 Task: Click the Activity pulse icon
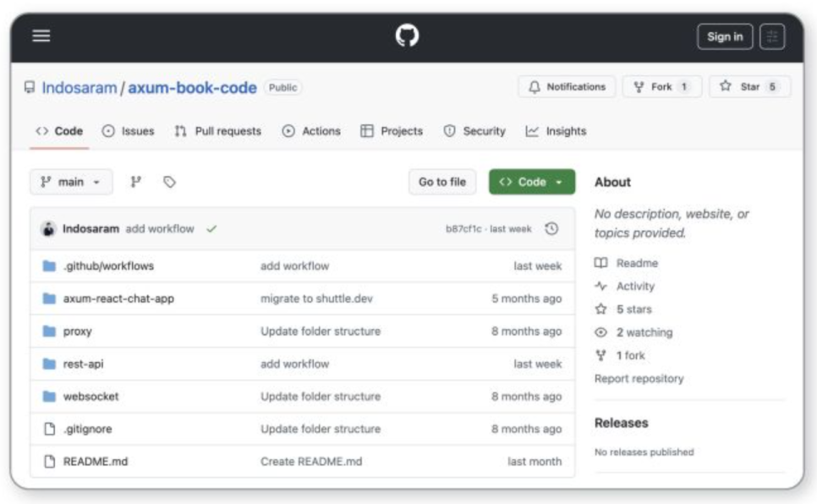pyautogui.click(x=600, y=286)
